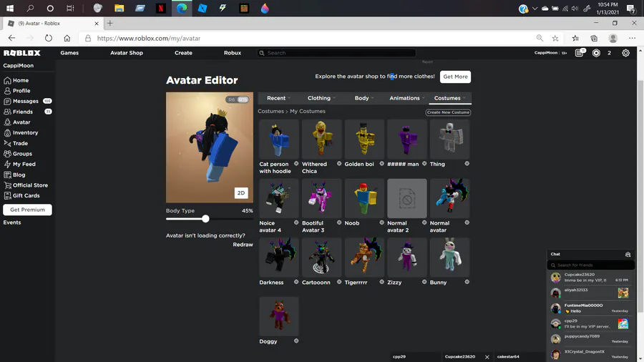Click the chat friends search field

tap(590, 265)
